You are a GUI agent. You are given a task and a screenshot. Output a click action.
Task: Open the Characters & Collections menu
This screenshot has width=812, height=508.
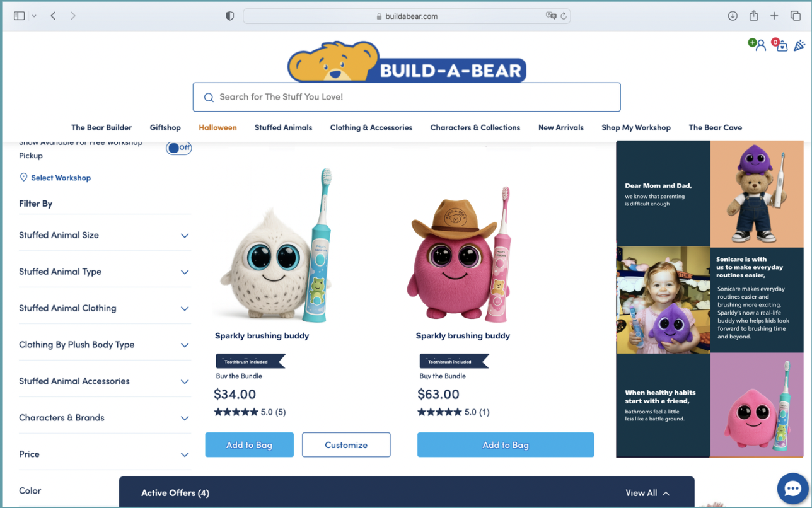[x=475, y=127]
